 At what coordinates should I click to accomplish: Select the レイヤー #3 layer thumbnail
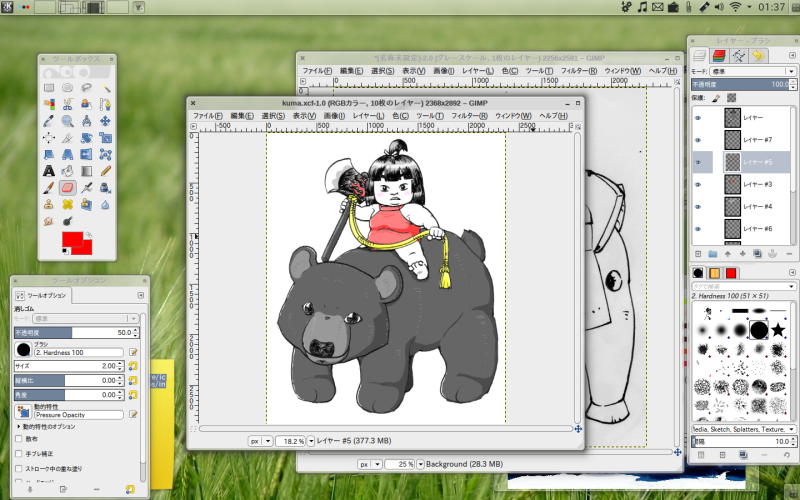733,184
